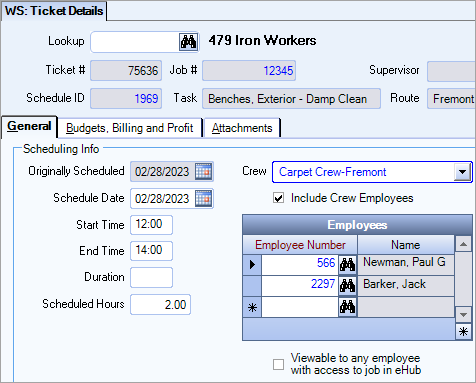Click the Lookup binoculars search icon
476x383 pixels.
coord(188,42)
